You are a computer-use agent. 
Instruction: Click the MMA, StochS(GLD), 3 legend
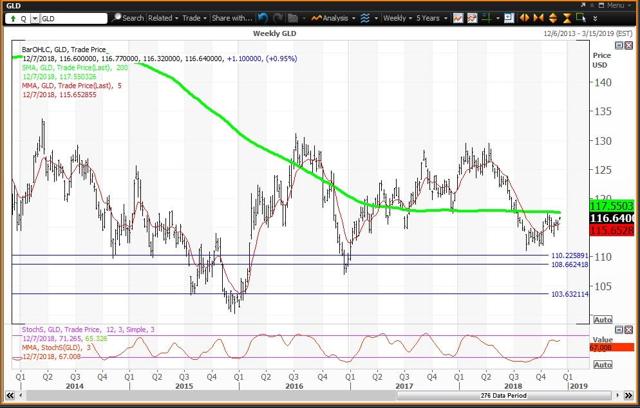(56, 348)
